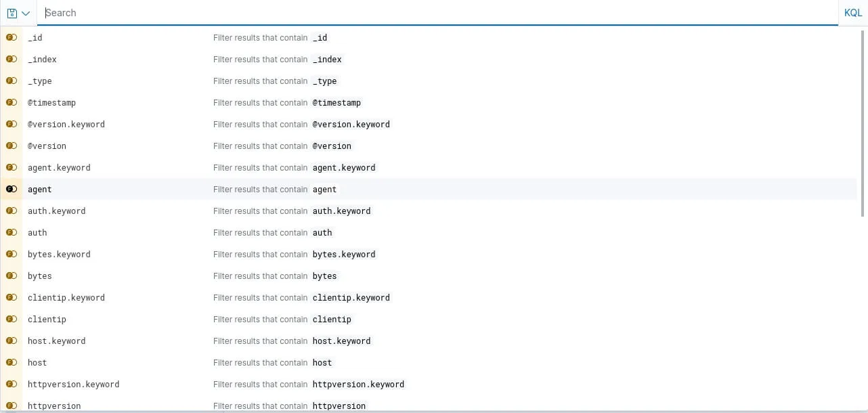The height and width of the screenshot is (413, 868).
Task: Click the field icon beside _index
Action: (12, 60)
